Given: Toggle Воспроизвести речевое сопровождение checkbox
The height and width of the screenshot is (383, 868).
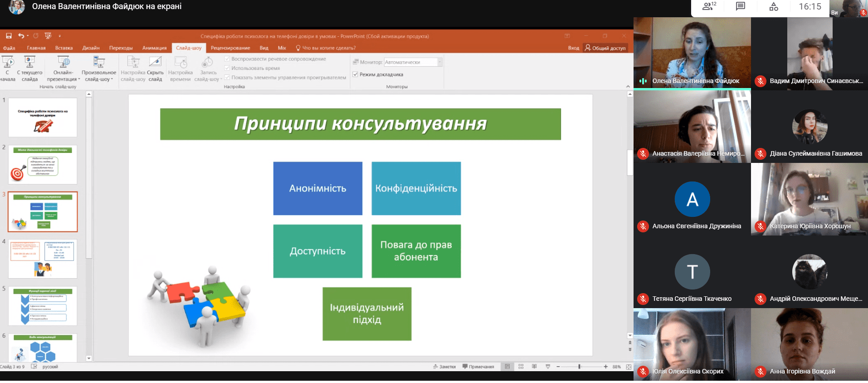Looking at the screenshot, I should pos(227,59).
